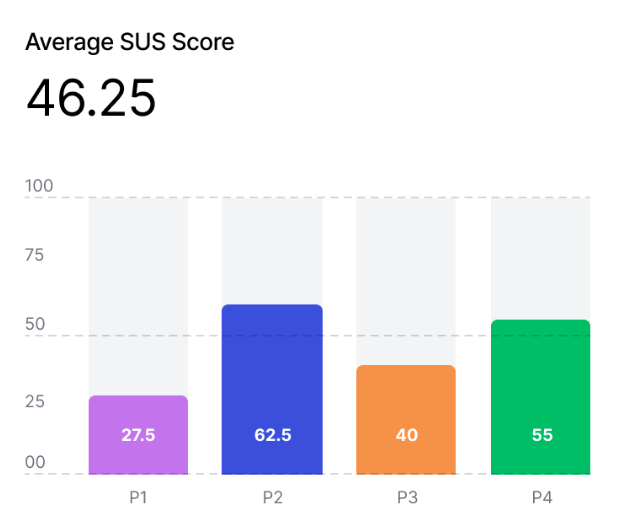Click the 50 y-axis label
Image resolution: width=618 pixels, height=528 pixels.
pyautogui.click(x=35, y=325)
